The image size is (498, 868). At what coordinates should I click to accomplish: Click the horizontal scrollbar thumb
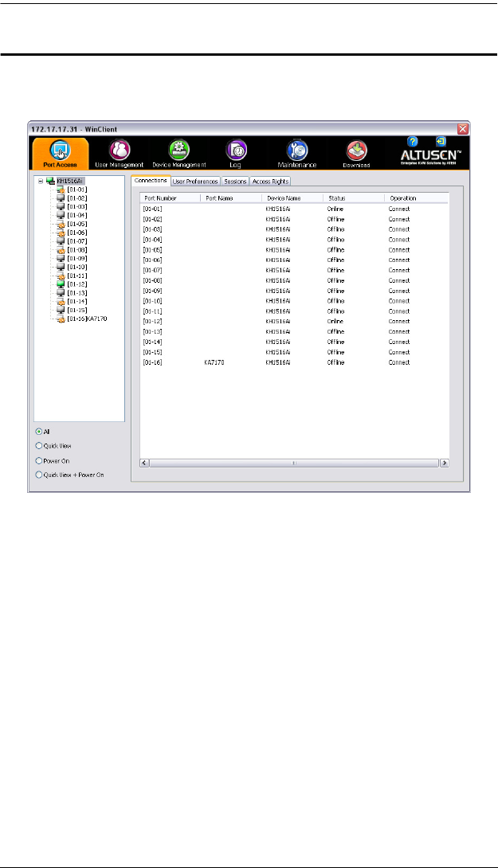click(294, 463)
